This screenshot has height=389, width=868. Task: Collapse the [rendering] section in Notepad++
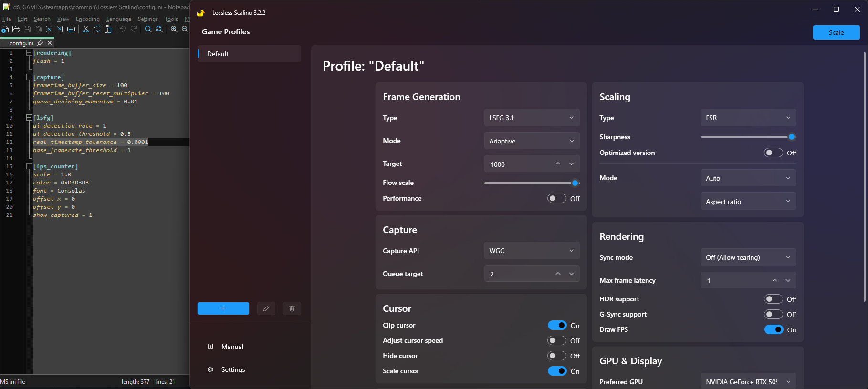coord(29,53)
